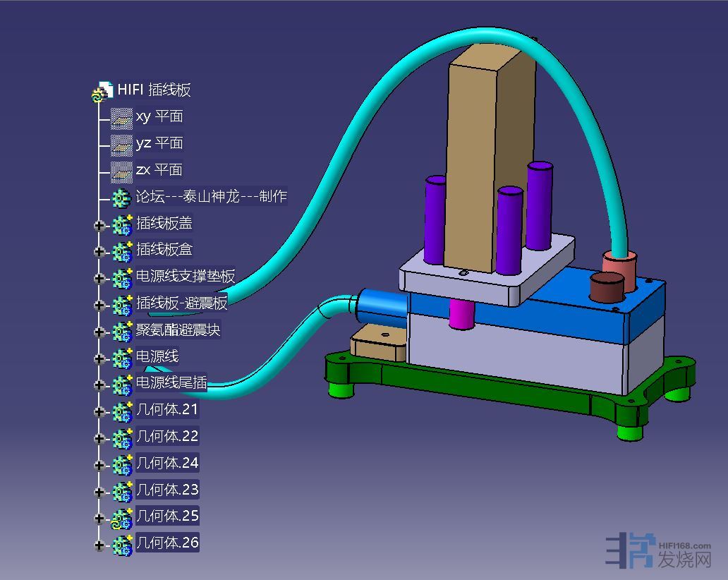728x580 pixels.
Task: Select the yz 平面 plane icon
Action: pos(122,144)
